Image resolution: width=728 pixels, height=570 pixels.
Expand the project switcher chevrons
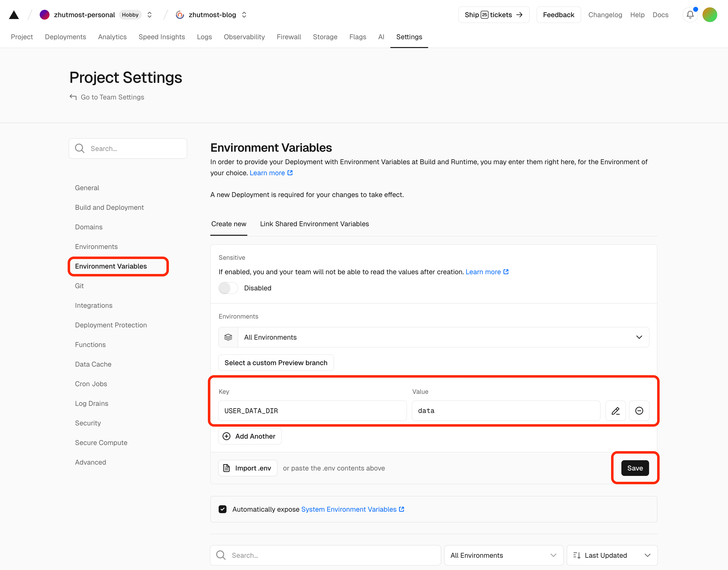tap(244, 15)
